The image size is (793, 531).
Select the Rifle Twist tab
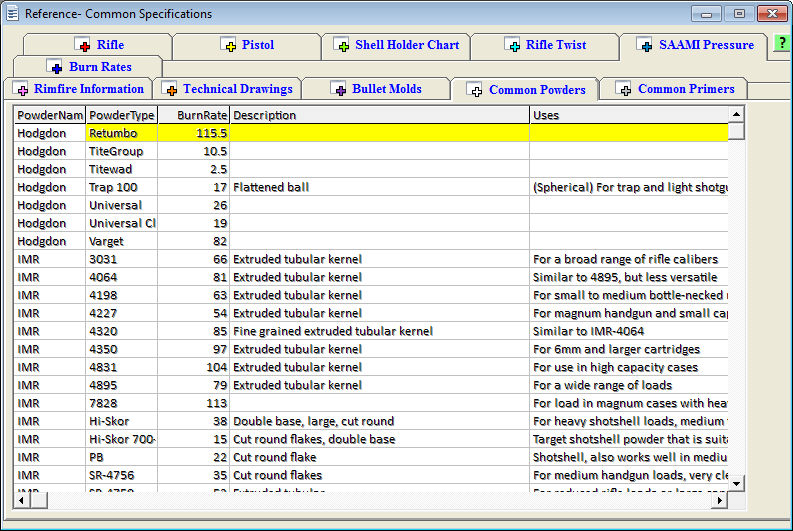tap(545, 46)
